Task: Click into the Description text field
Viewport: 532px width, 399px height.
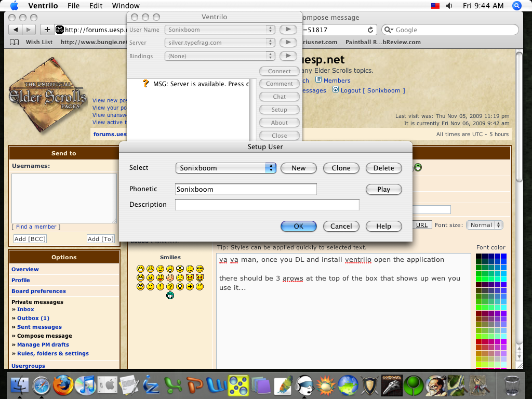Action: point(267,205)
